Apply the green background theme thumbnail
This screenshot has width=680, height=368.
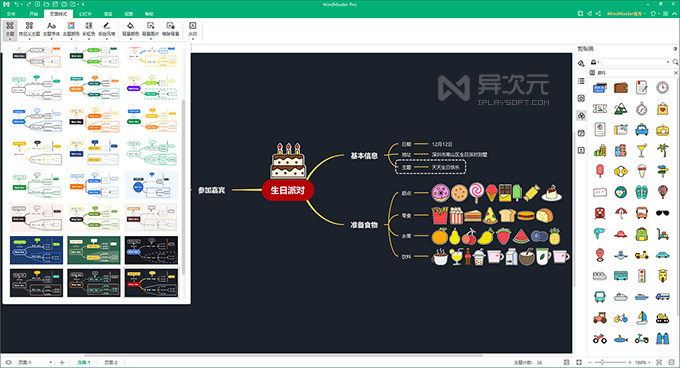tap(94, 250)
